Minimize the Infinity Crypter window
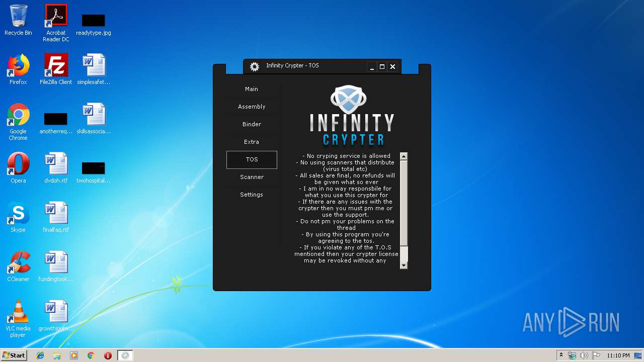Image resolution: width=644 pixels, height=362 pixels. (x=372, y=67)
